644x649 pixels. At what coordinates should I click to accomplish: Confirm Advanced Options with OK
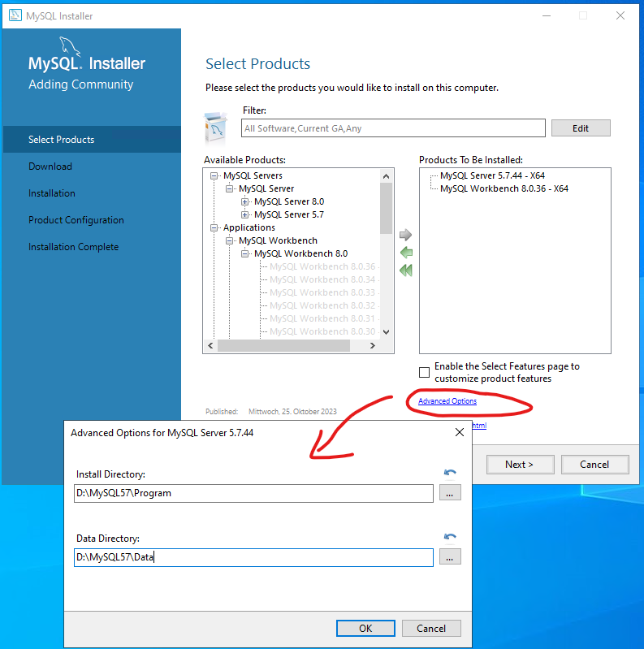[365, 629]
